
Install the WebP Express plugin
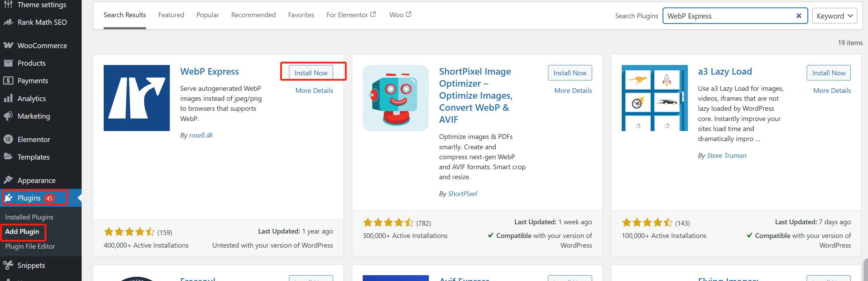click(311, 73)
